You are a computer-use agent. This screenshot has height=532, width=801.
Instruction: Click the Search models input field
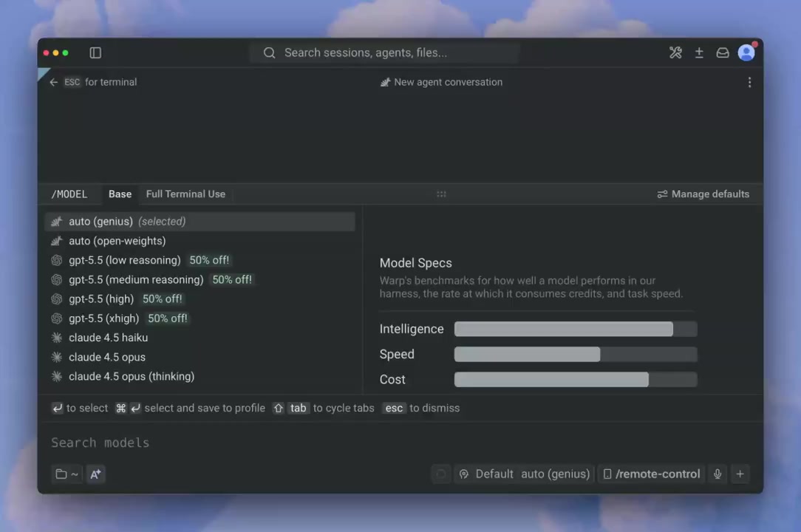pyautogui.click(x=400, y=443)
